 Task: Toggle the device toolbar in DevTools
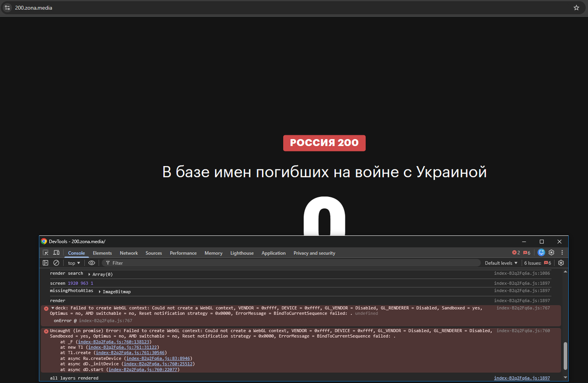pyautogui.click(x=56, y=253)
